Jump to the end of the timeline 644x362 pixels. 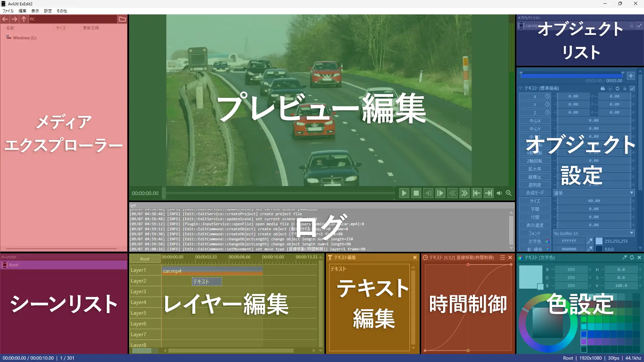(489, 193)
